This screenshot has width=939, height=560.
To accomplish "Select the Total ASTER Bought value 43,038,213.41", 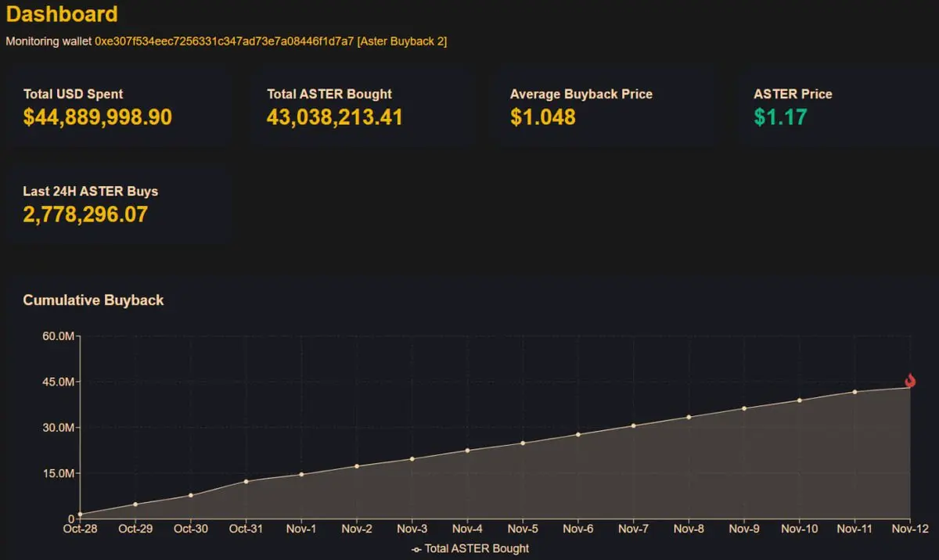I will 335,117.
